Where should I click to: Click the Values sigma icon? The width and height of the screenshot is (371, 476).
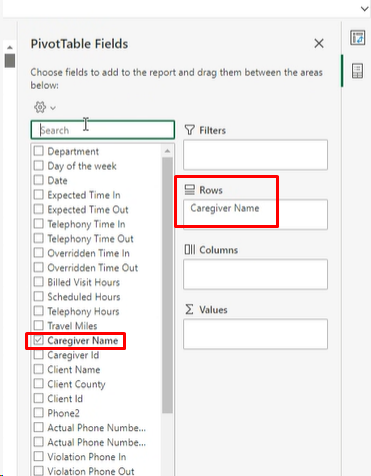pos(189,309)
